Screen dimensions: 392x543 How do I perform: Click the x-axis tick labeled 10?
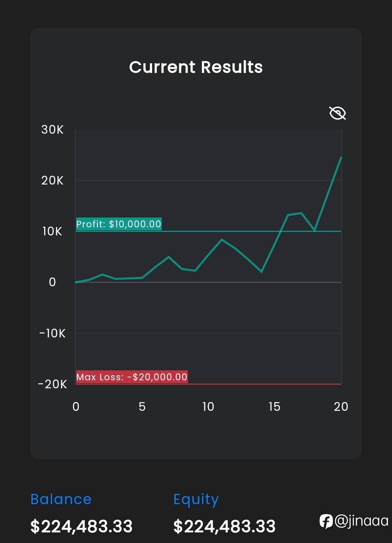[208, 406]
